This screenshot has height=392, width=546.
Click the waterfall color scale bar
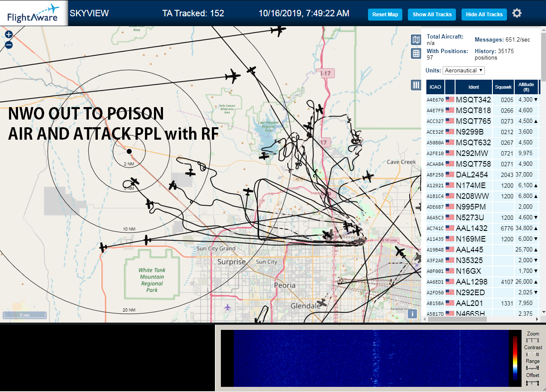click(x=515, y=358)
